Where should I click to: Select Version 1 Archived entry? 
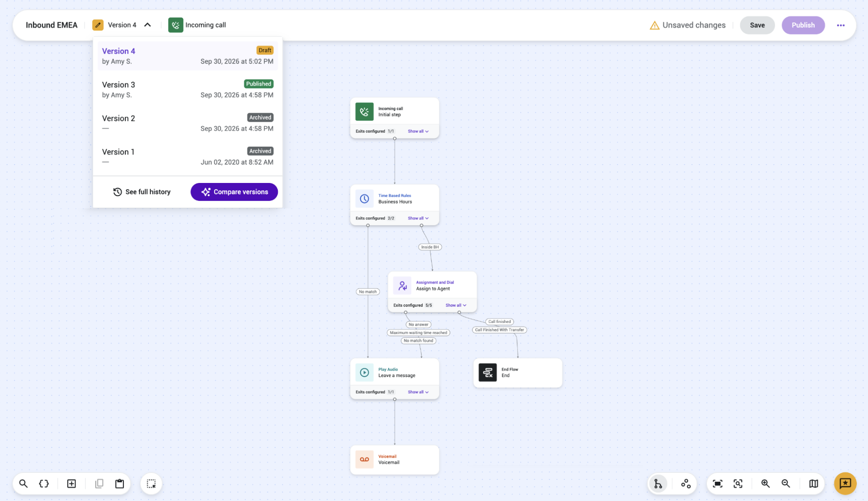(x=187, y=157)
